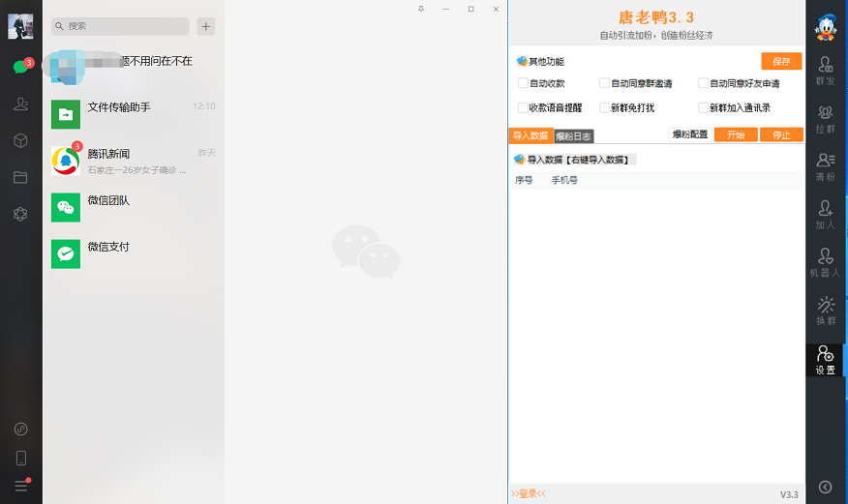848x504 pixels.
Task: Open 文件传输助手 chat
Action: tap(134, 114)
